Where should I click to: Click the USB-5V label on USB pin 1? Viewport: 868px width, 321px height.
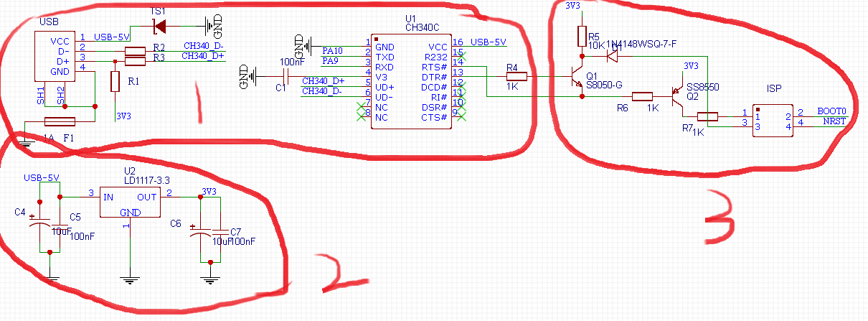coord(112,37)
